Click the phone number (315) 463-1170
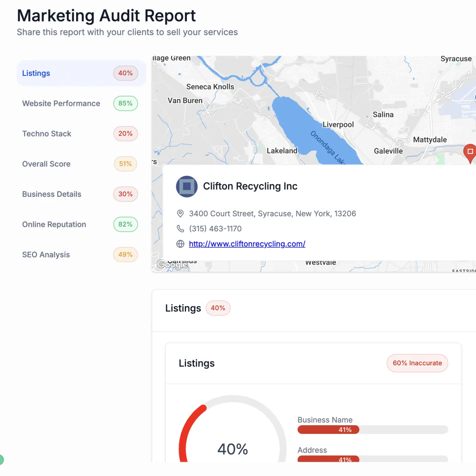476x476 pixels. (x=215, y=228)
